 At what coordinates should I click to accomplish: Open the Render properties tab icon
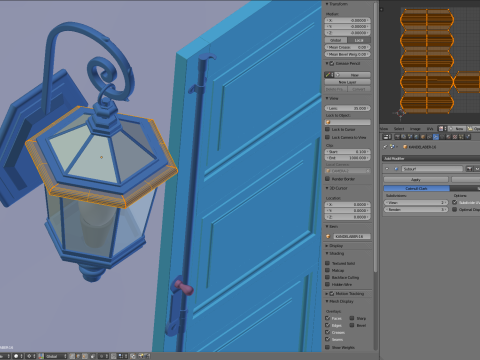click(397, 137)
